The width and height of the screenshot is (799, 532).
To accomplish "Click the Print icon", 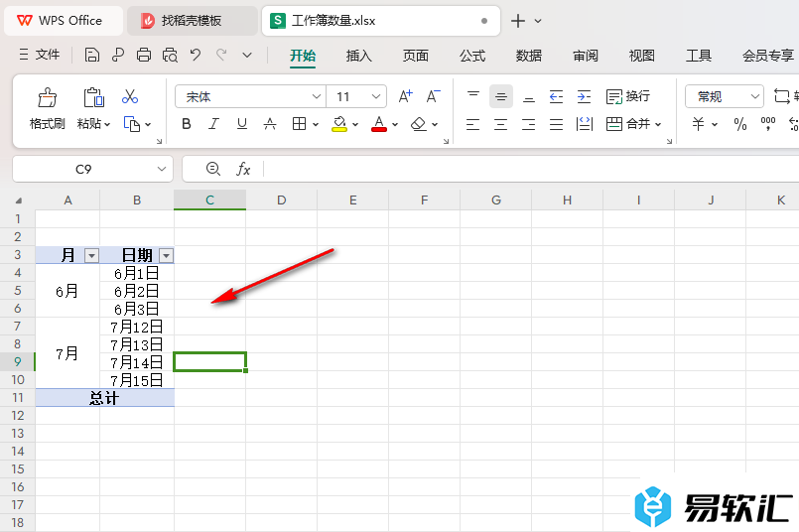I will [x=144, y=55].
